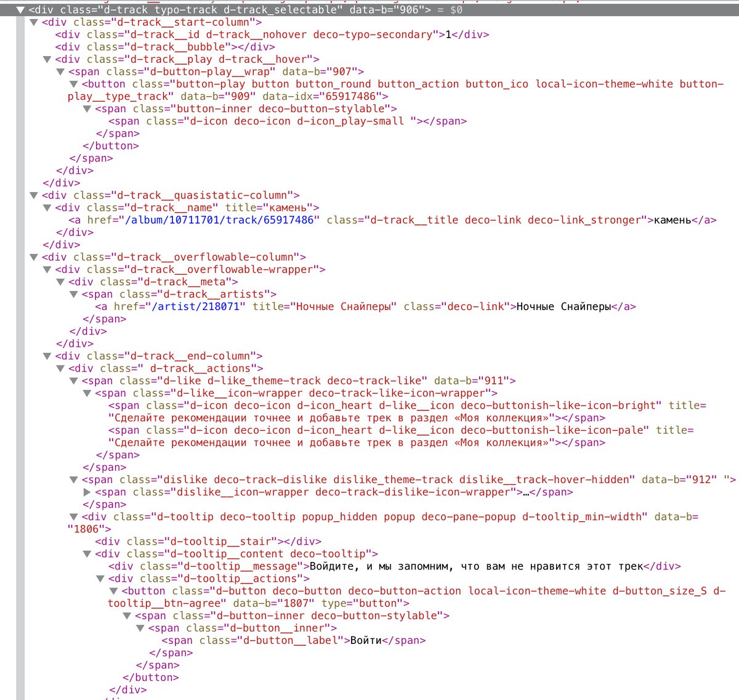Click the anchor text Ночные Снайперы
739x700 pixels.
(x=563, y=306)
